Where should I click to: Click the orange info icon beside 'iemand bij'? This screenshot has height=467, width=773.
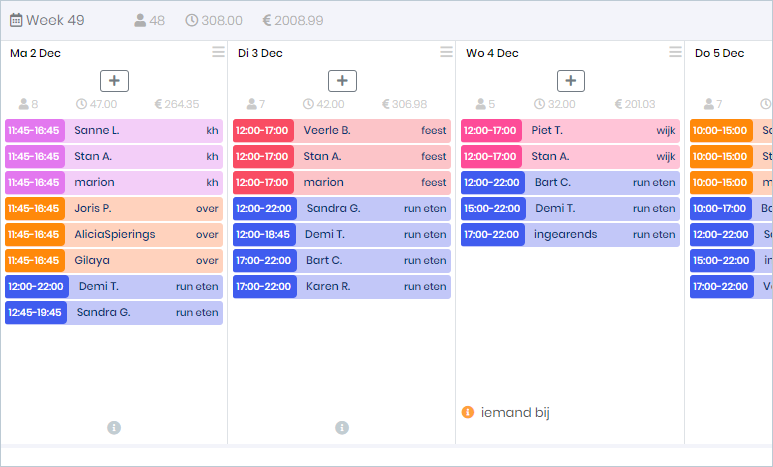pos(467,413)
